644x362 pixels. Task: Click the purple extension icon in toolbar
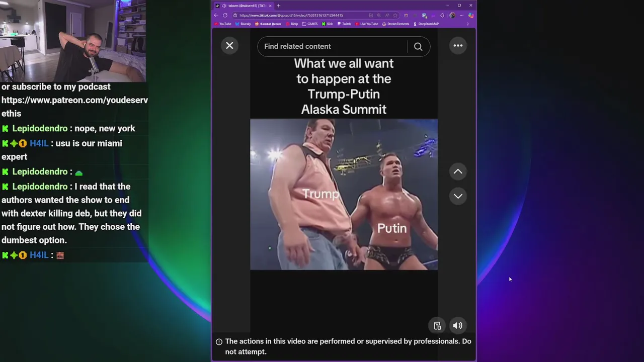(433, 15)
